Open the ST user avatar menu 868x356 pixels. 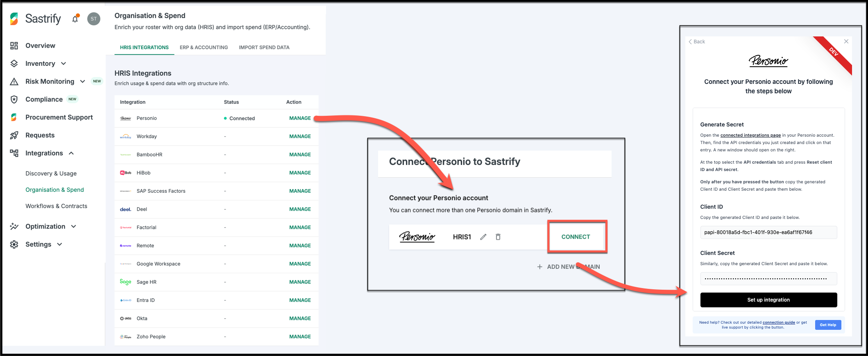[94, 19]
